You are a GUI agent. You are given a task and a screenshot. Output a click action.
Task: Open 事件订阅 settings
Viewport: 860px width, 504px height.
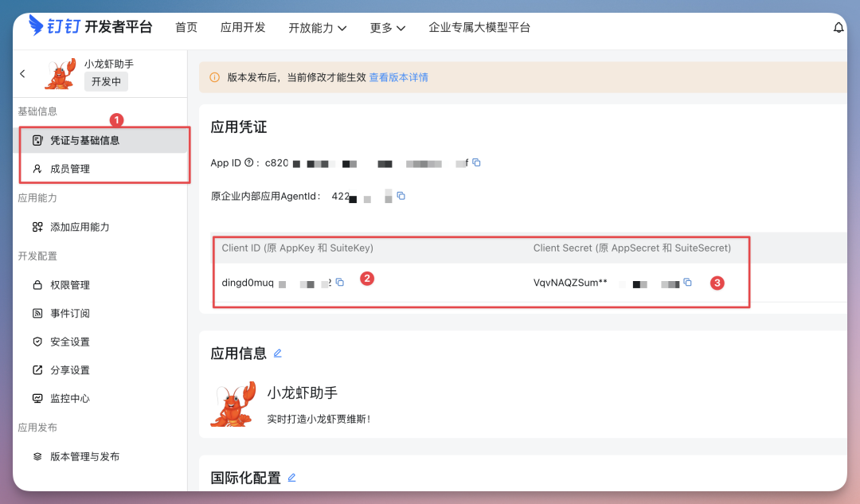click(68, 313)
